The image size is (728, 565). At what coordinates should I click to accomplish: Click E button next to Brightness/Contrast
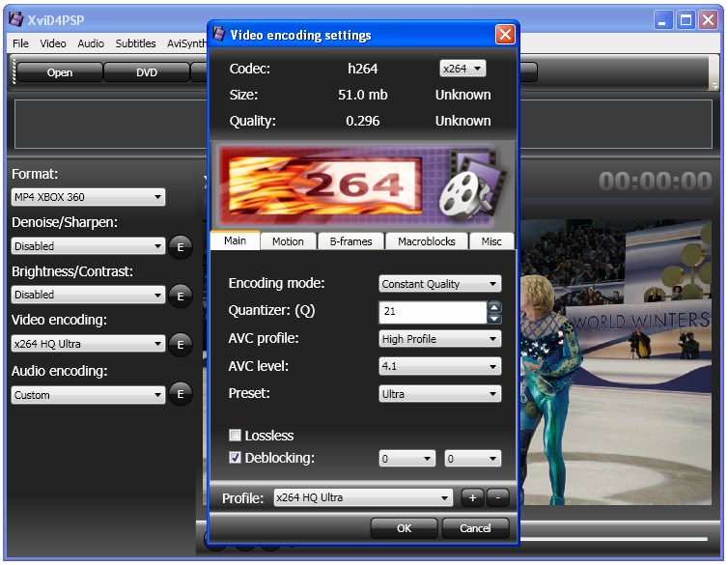(181, 296)
